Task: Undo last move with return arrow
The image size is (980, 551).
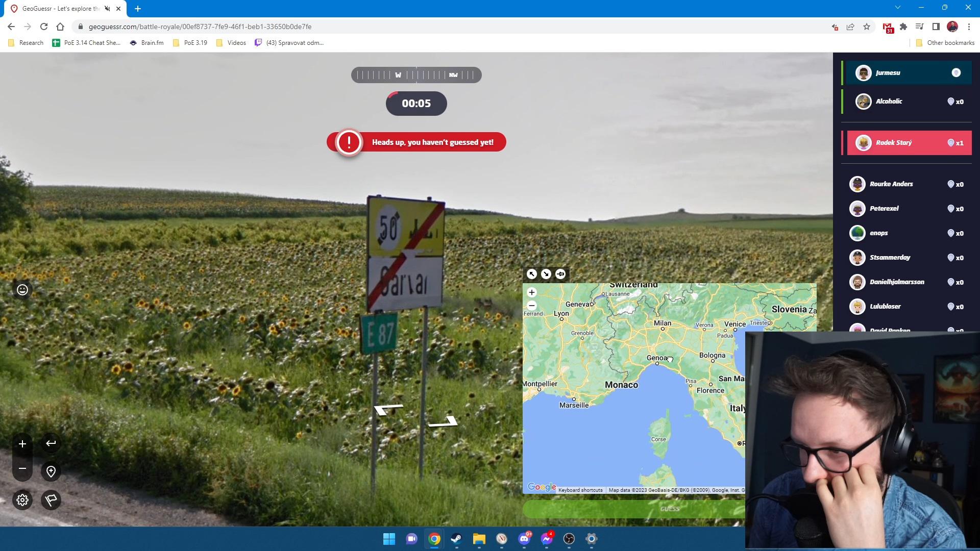Action: 51,443
